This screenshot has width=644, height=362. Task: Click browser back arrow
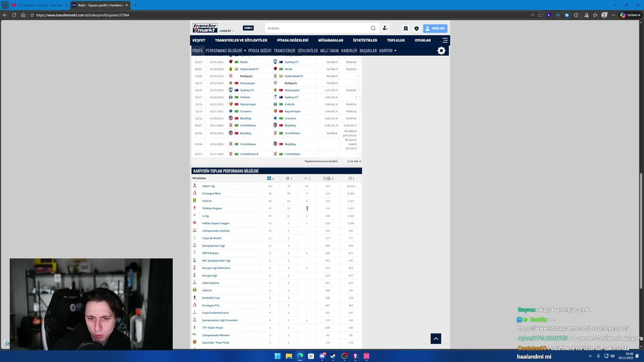[5, 15]
